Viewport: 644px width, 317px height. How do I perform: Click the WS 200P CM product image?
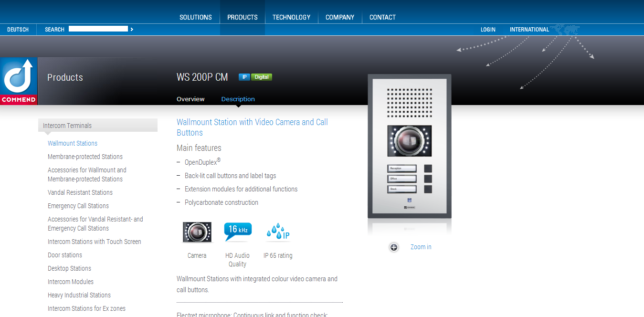click(409, 146)
